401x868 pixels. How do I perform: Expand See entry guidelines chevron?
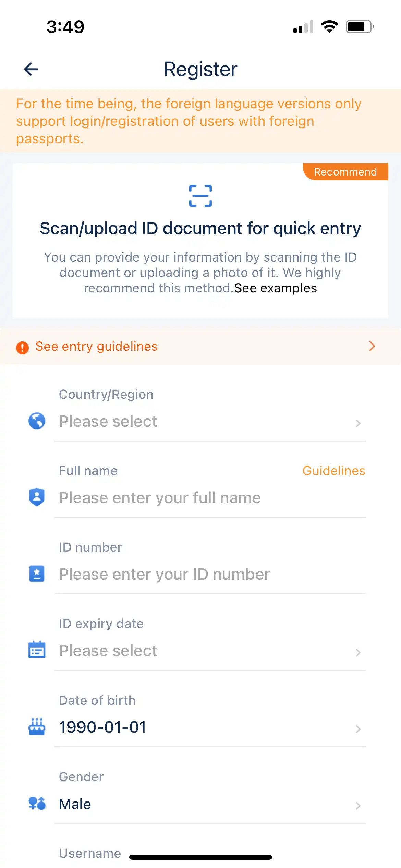coord(372,346)
